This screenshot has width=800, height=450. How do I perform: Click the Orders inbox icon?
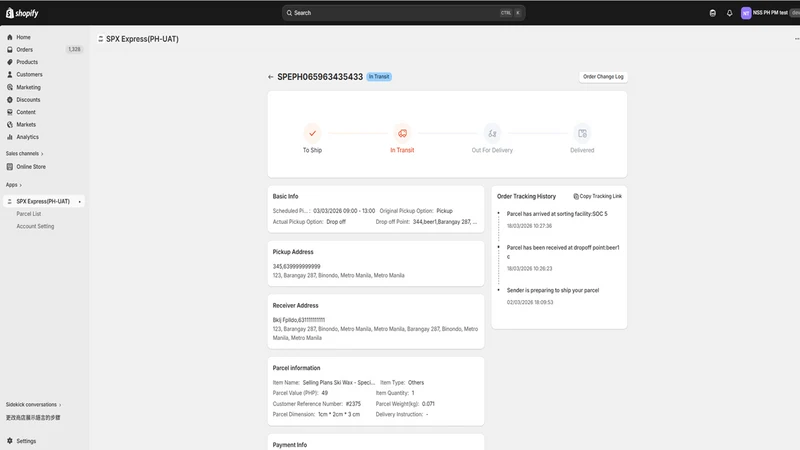[x=10, y=49]
